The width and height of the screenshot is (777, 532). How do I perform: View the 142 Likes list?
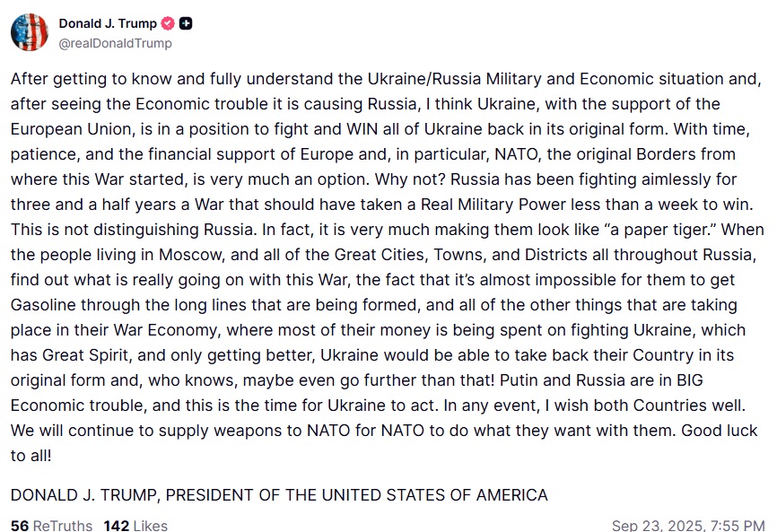coord(135,525)
